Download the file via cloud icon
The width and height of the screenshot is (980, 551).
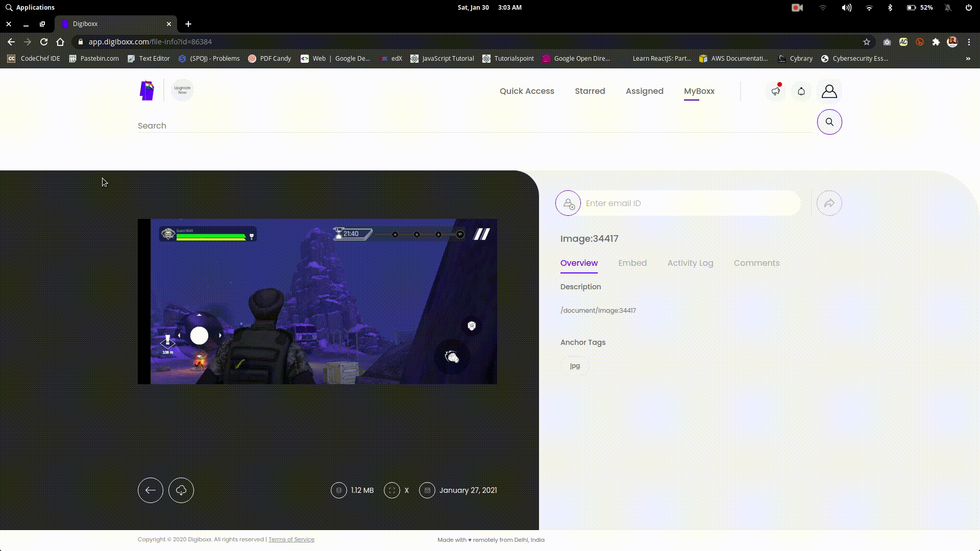[181, 490]
